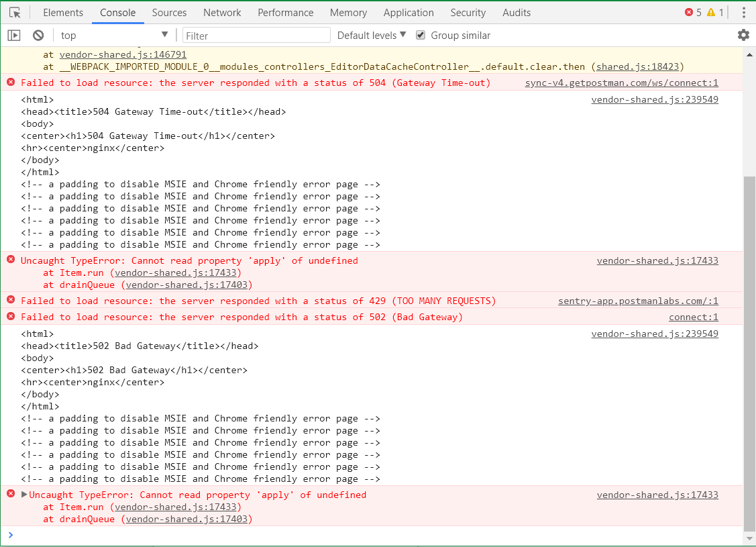
Task: Expand the last Uncaught TypeError entry
Action: pyautogui.click(x=23, y=495)
